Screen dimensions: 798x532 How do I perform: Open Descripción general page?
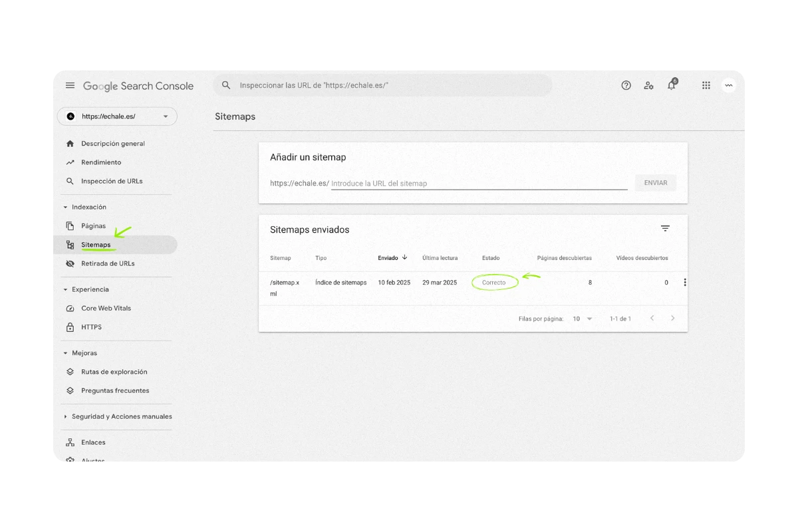[113, 144]
